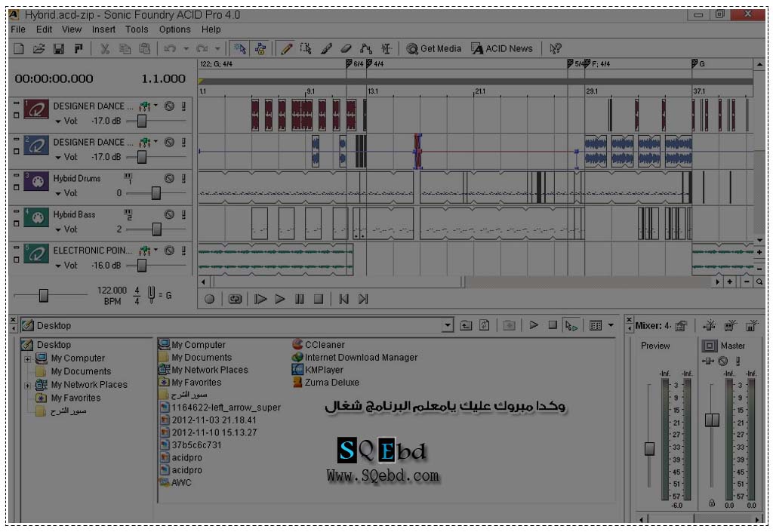Image resolution: width=773 pixels, height=532 pixels.
Task: Open the Desktop path dropdown in explorer
Action: pos(448,325)
